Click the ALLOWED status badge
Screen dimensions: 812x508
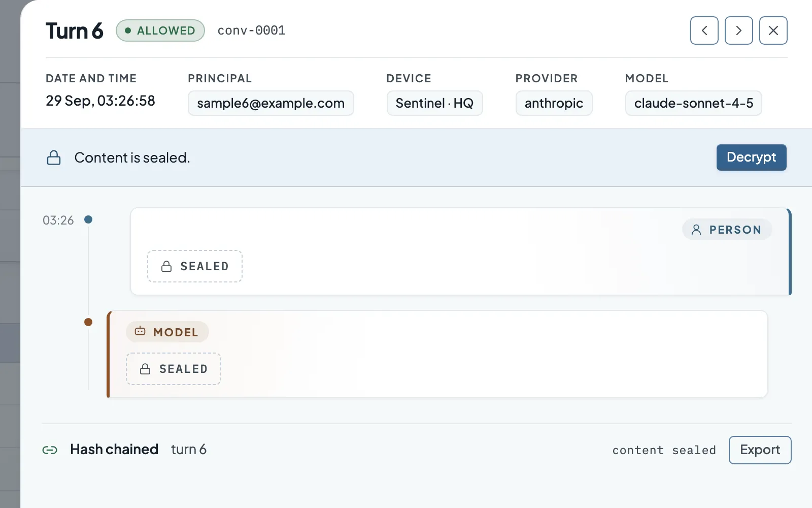tap(160, 30)
